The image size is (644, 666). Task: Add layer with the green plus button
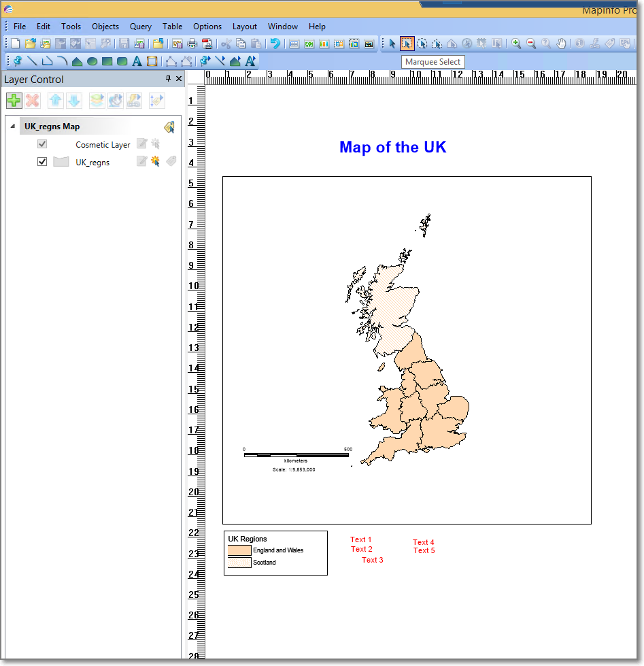click(14, 101)
